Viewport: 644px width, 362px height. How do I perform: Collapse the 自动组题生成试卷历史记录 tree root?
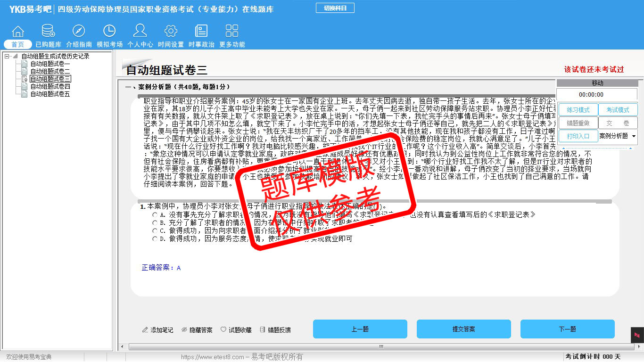point(7,56)
